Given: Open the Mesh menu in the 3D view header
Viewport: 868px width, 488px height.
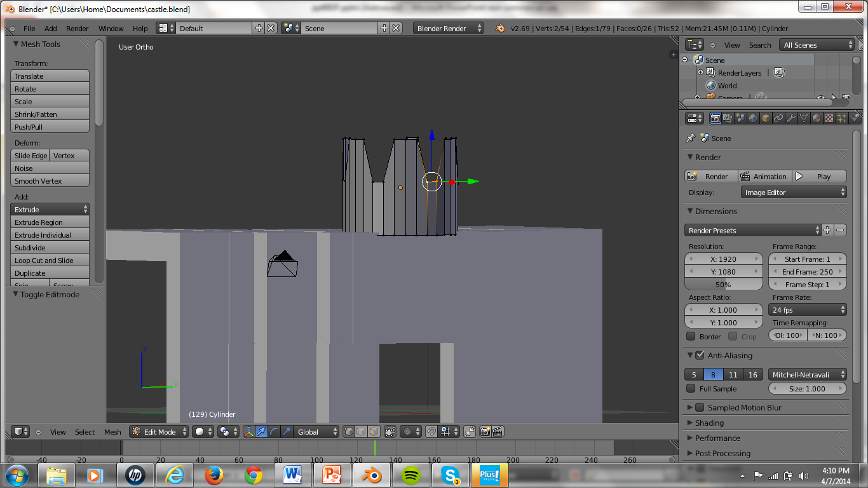Looking at the screenshot, I should pyautogui.click(x=112, y=432).
